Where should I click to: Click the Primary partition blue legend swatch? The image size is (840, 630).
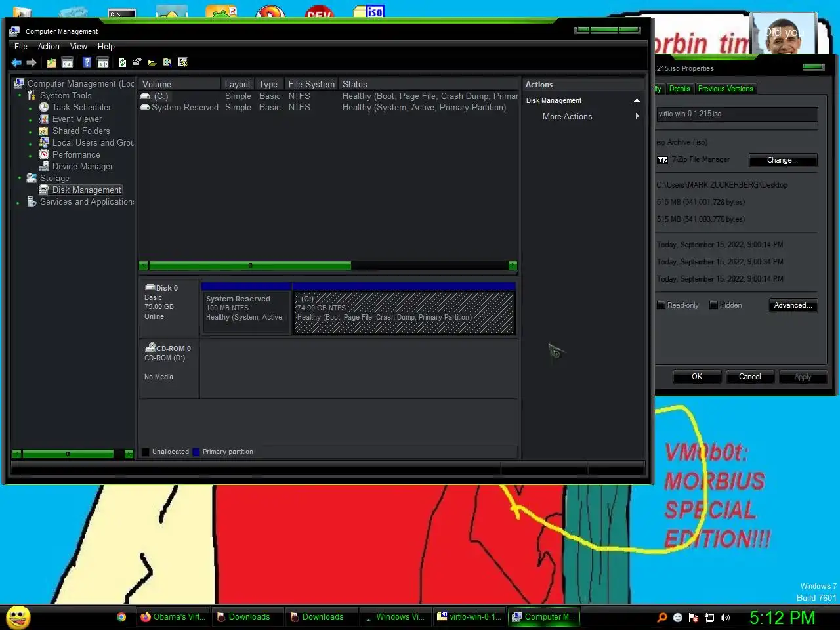pos(196,451)
